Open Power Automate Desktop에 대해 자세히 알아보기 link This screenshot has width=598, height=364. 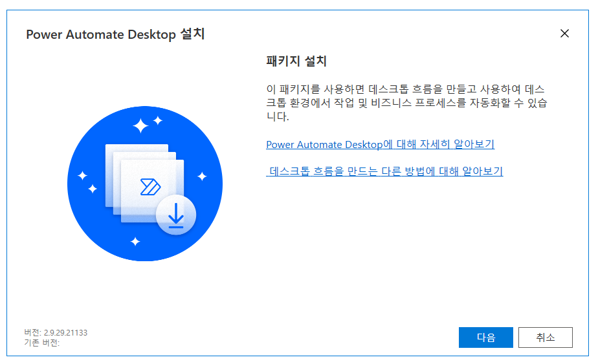pyautogui.click(x=381, y=144)
